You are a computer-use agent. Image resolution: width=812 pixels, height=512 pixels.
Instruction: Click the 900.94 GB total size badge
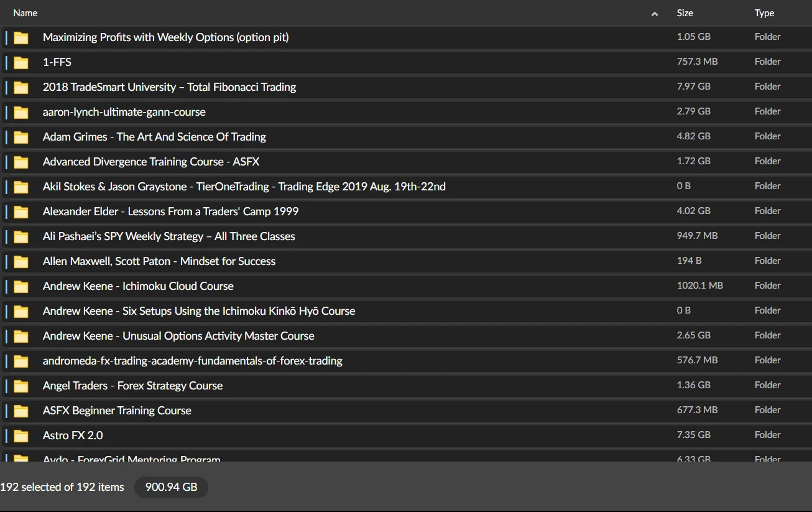[x=172, y=487]
